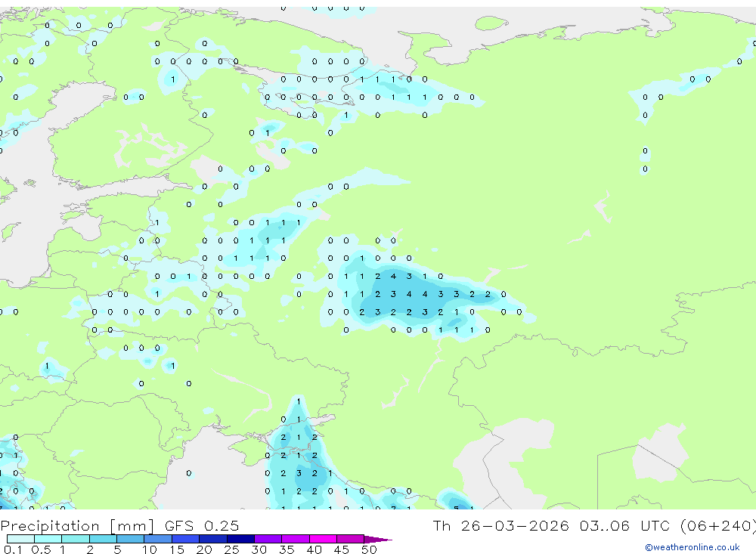
Task: Select the '40' legend scale label
Action: point(314,549)
